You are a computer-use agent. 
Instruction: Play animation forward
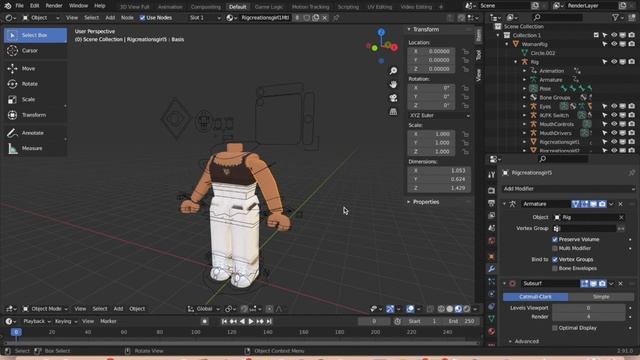click(251, 322)
